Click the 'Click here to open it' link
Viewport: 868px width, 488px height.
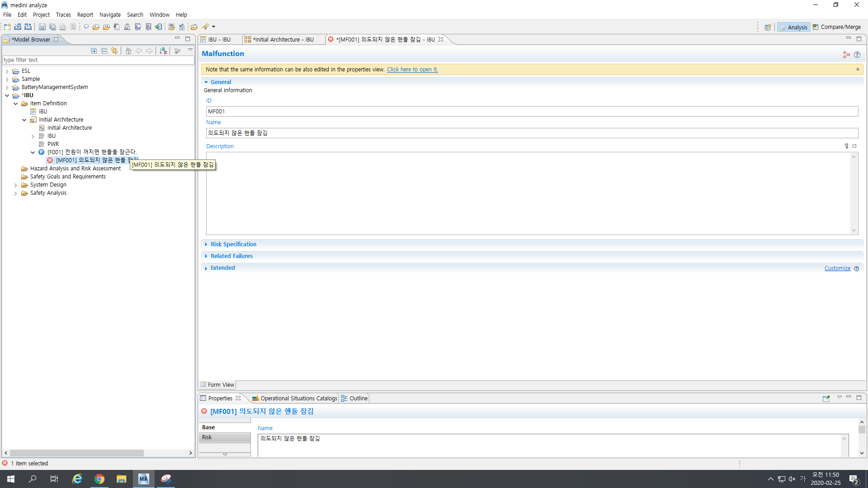point(412,70)
